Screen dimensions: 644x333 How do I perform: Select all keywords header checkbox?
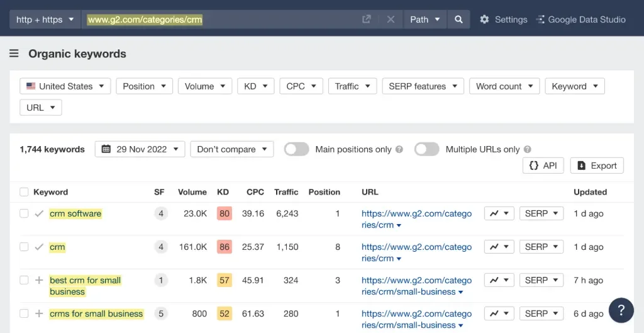click(x=24, y=192)
